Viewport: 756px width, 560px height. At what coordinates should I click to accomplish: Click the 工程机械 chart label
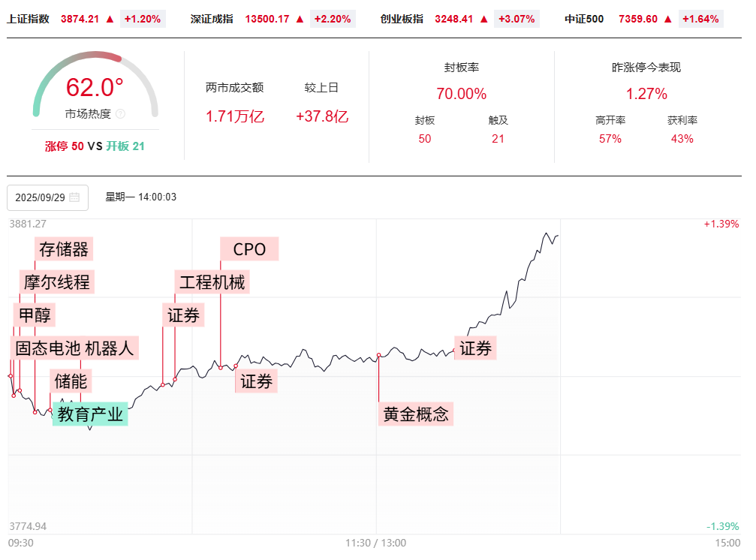pos(212,282)
